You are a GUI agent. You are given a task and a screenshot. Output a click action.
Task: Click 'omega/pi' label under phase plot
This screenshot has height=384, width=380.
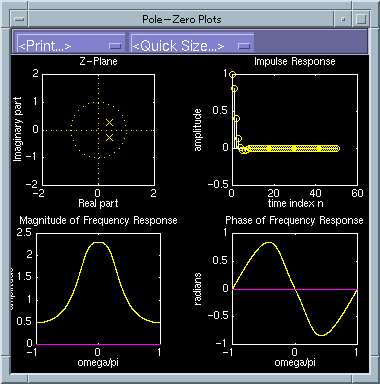295,362
